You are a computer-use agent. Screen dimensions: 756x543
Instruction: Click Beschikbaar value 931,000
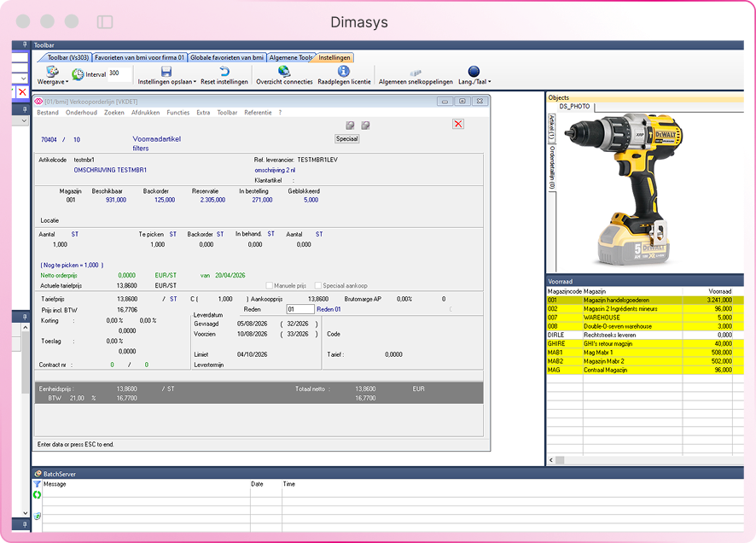pos(116,200)
